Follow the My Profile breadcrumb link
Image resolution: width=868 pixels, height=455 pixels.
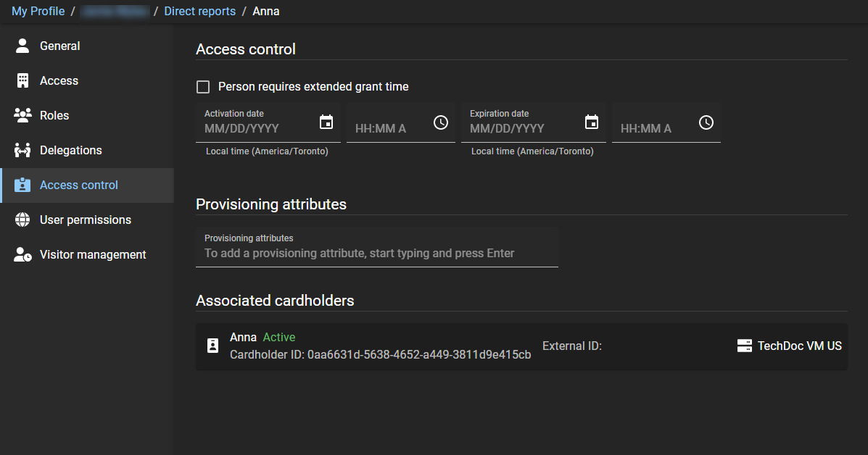pos(38,11)
